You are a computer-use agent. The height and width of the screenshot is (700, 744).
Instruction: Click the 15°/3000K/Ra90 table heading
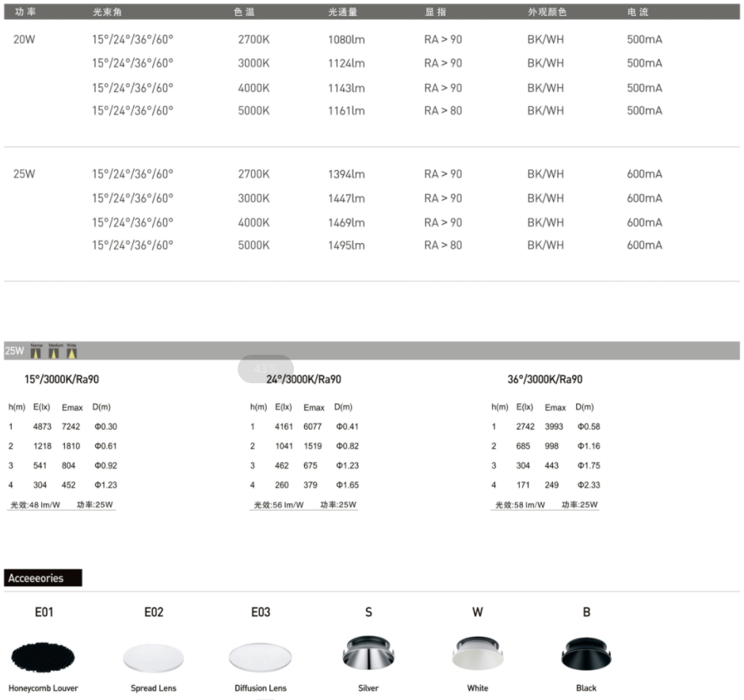[62, 380]
